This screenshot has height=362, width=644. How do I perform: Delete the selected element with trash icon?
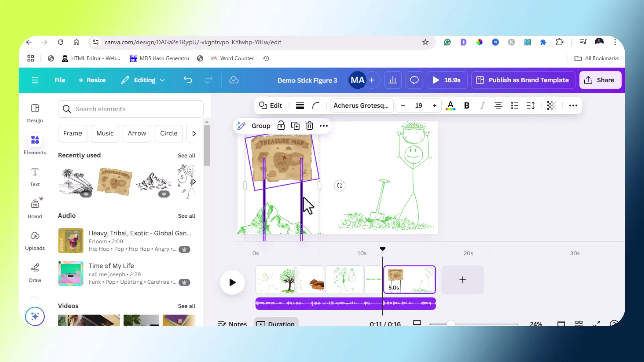tap(310, 126)
